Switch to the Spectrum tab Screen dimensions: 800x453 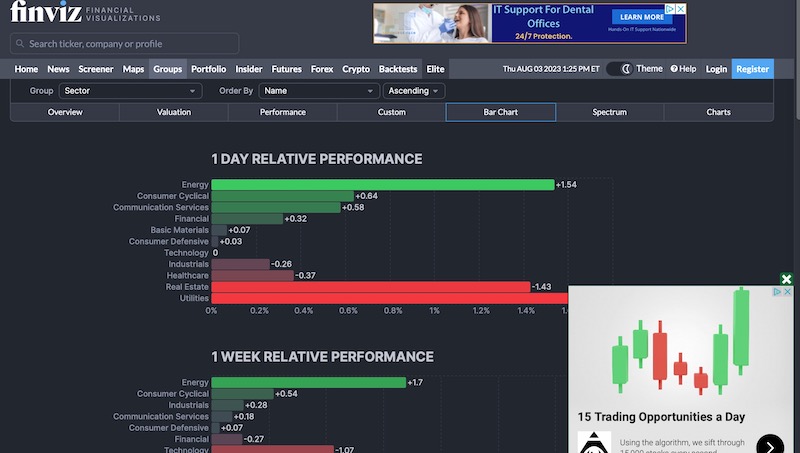pyautogui.click(x=609, y=112)
